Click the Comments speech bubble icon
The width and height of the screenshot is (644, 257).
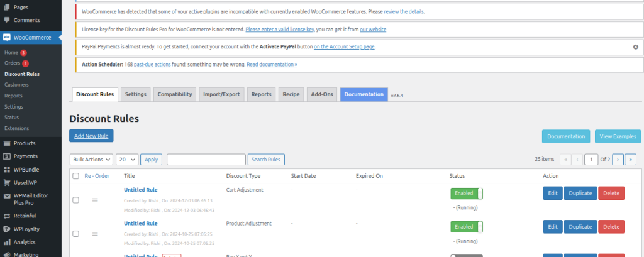7,20
